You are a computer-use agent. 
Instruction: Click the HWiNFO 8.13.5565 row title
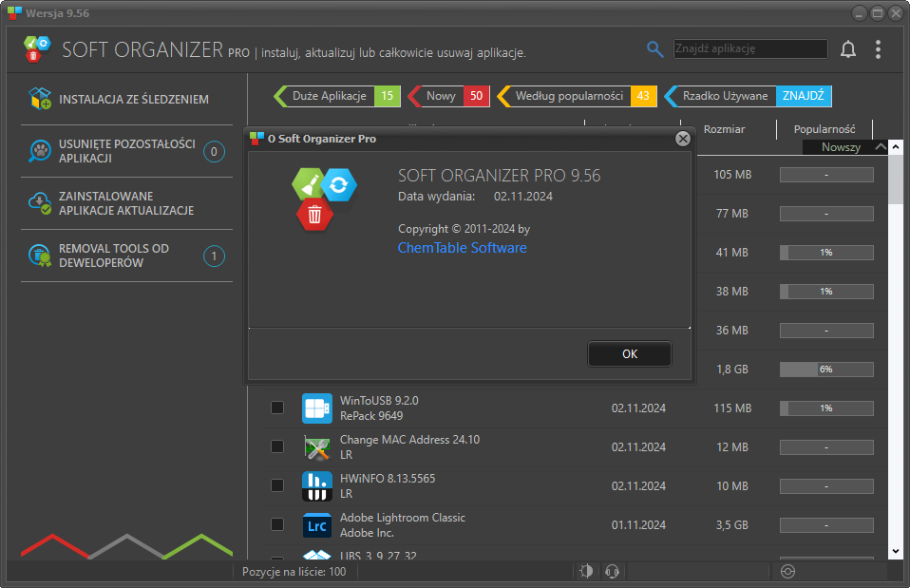pyautogui.click(x=388, y=479)
